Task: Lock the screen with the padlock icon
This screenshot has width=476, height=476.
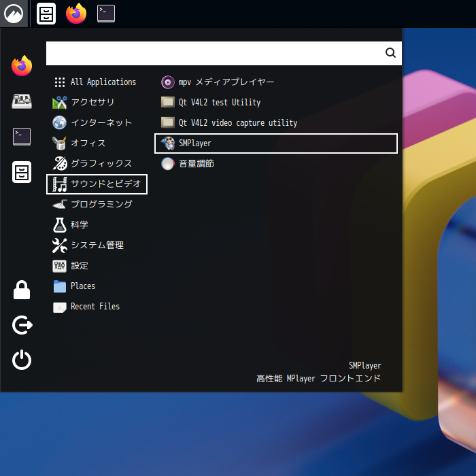Action: (22, 290)
